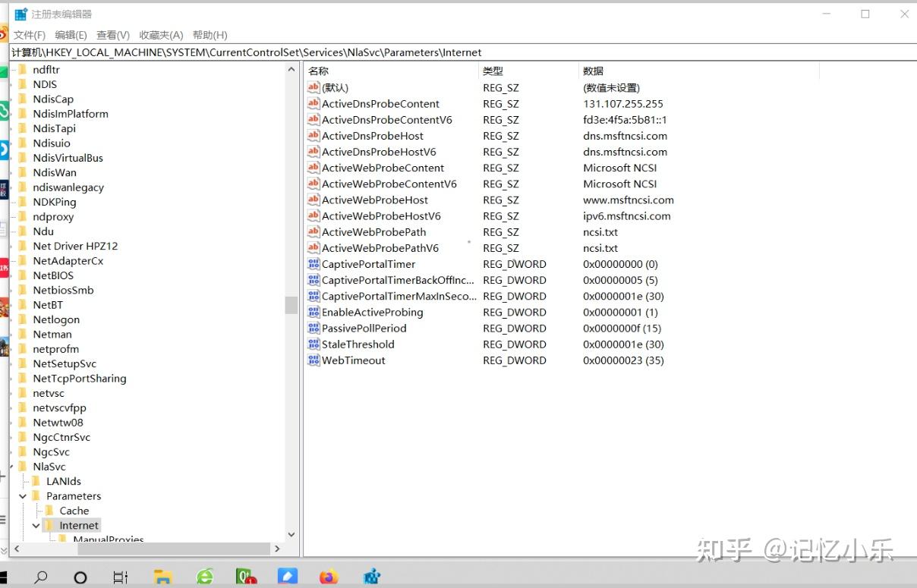
Task: Select the ActiveWebProbeHostV6 value icon
Action: (314, 215)
